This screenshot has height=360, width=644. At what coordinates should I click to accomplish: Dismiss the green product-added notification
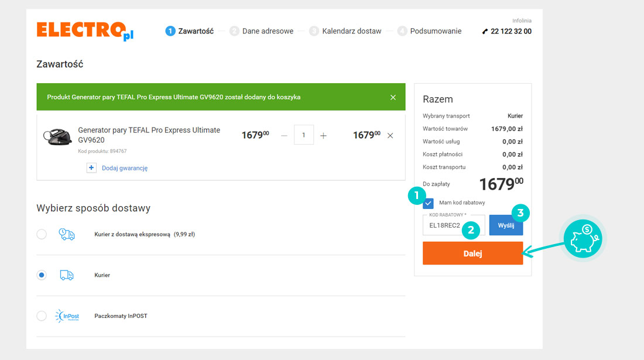[x=393, y=97]
